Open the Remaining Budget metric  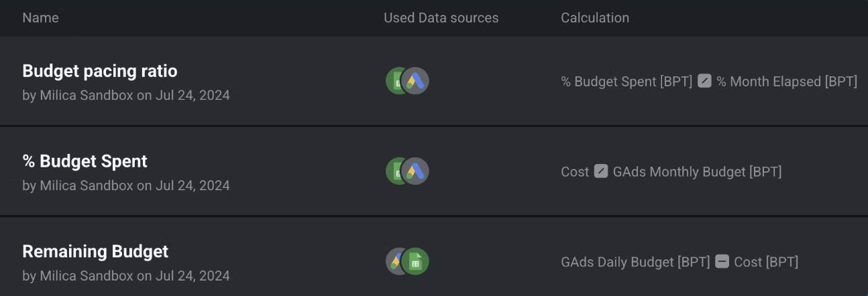click(95, 252)
